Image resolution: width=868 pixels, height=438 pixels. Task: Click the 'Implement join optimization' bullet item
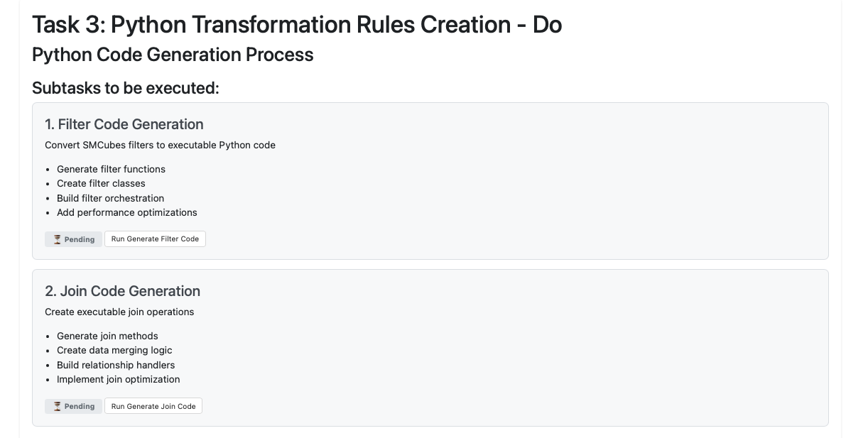pyautogui.click(x=118, y=379)
